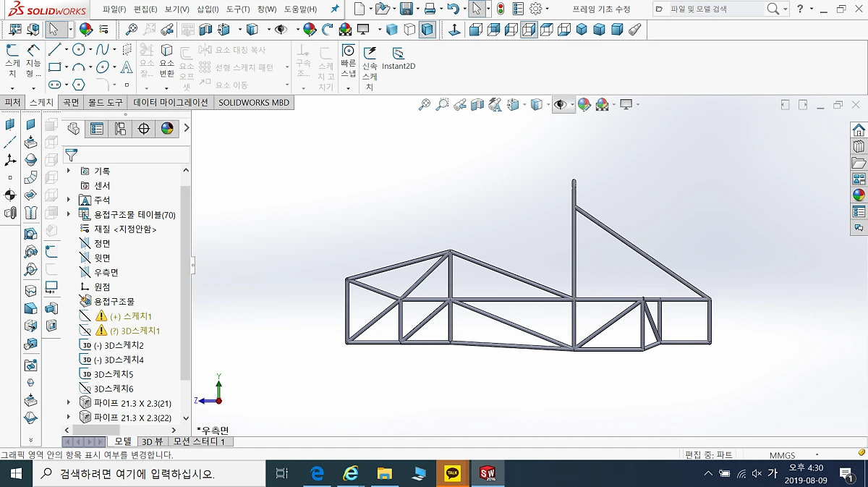This screenshot has height=487, width=868.
Task: Open the PropertyManager tab icon
Action: 96,129
